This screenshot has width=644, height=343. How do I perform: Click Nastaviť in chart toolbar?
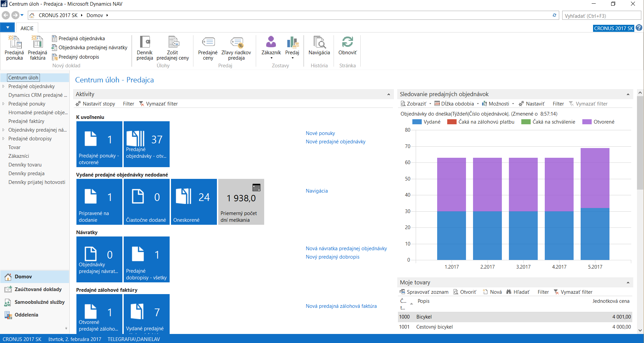click(x=532, y=104)
